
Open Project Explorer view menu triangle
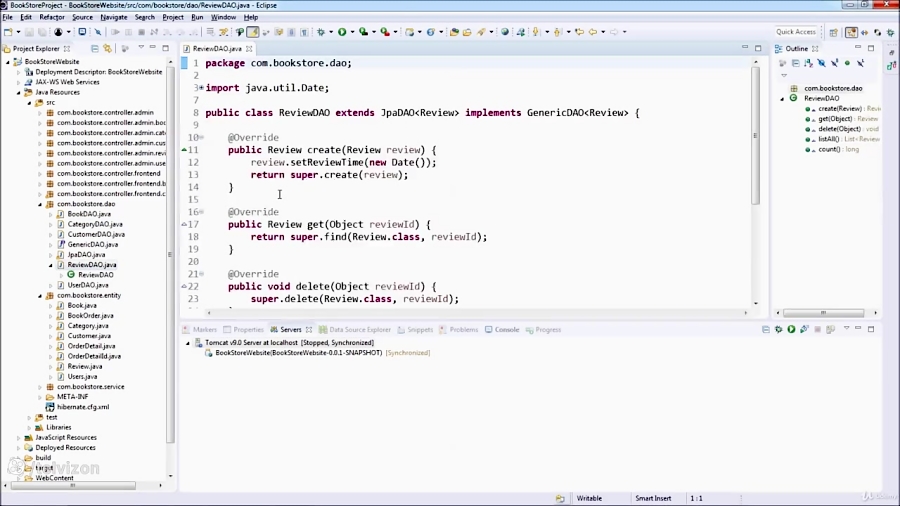coord(141,48)
